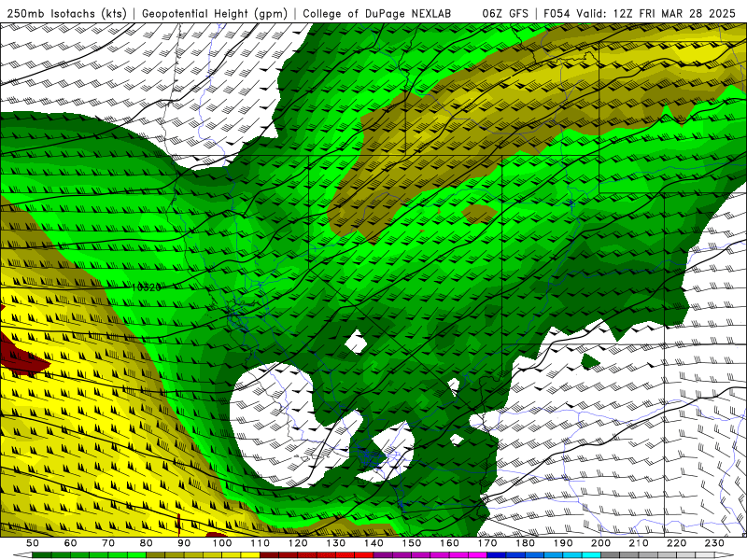This screenshot has width=747, height=560.
Task: Click the 'Geopotential Height (gpm)' title text
Action: point(215,14)
